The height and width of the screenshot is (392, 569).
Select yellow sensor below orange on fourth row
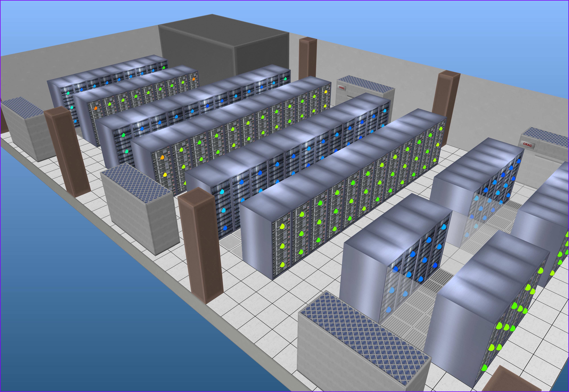click(x=165, y=175)
